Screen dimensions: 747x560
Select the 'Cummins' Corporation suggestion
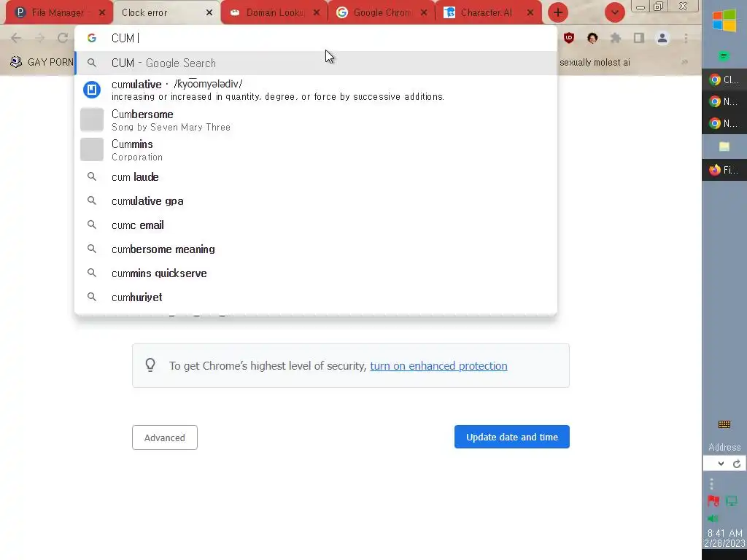point(316,150)
